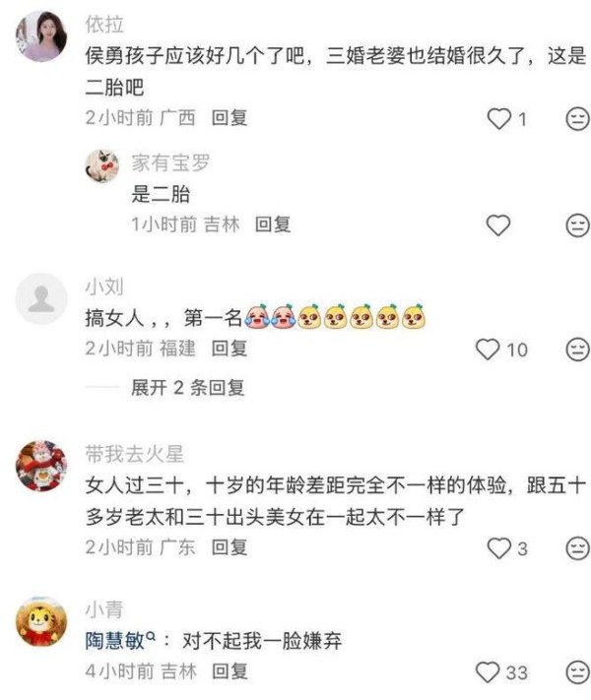
Task: Like 依拉's comment with the heart icon
Action: point(498,119)
